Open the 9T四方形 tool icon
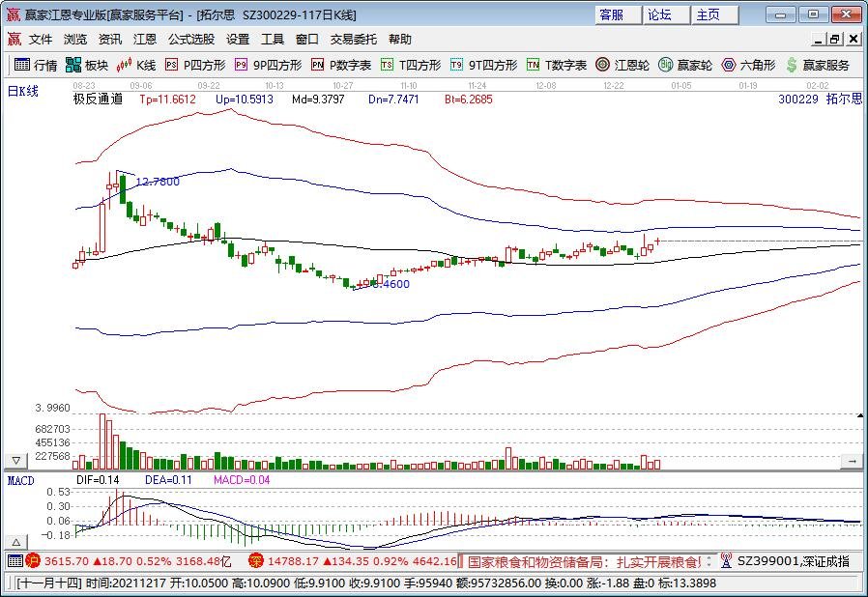 456,65
